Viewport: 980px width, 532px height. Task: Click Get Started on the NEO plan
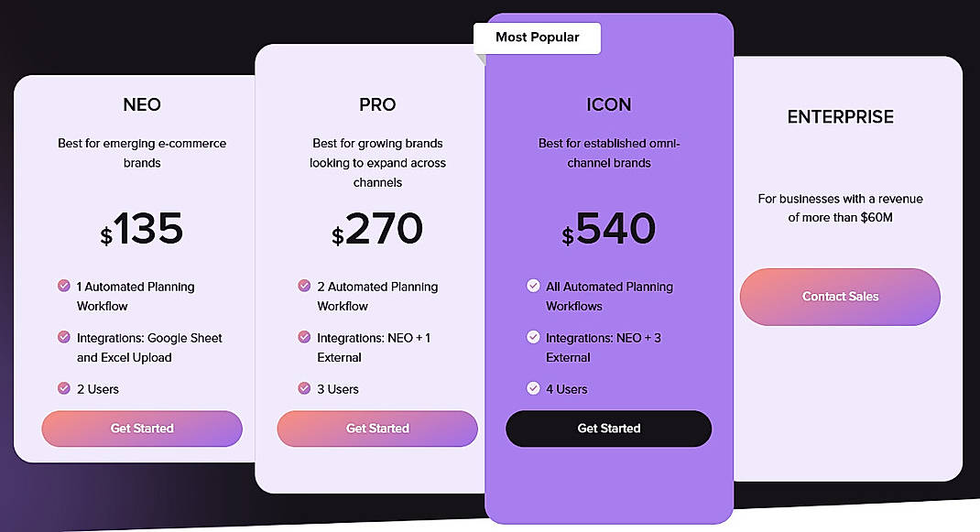pos(141,429)
